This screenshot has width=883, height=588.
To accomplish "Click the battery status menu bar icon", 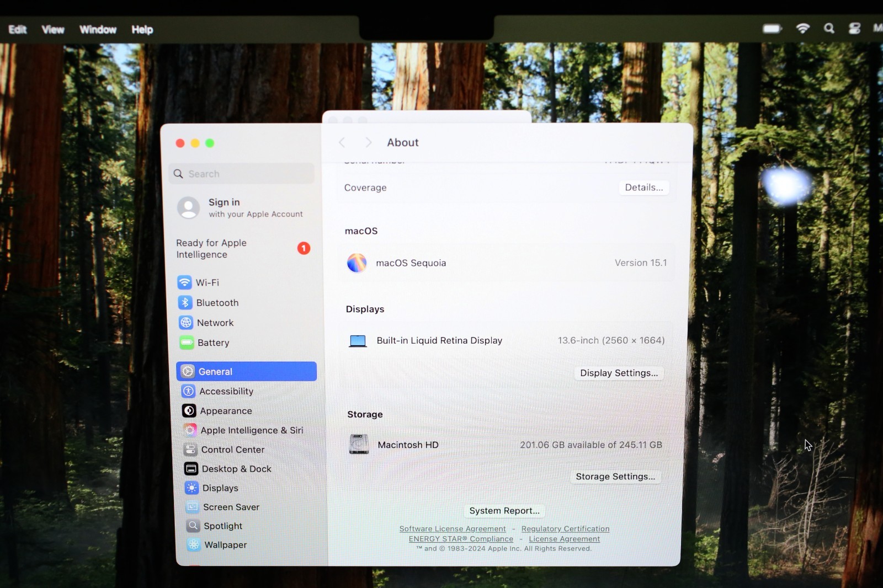I will point(773,28).
